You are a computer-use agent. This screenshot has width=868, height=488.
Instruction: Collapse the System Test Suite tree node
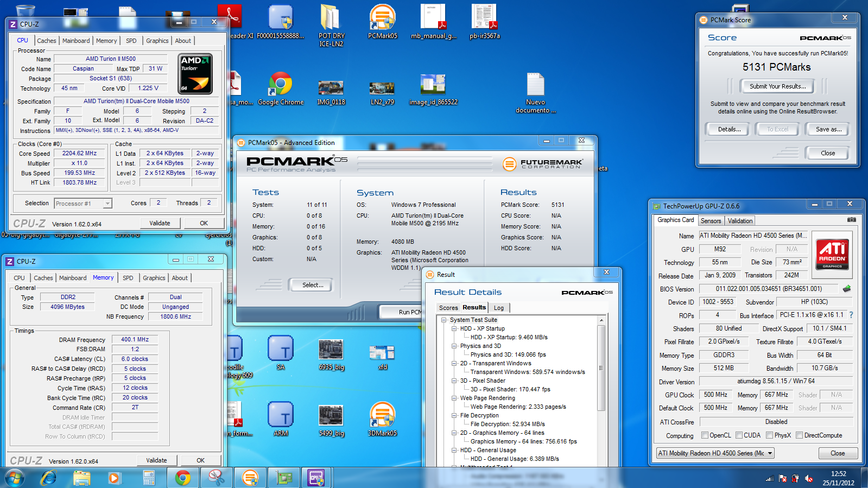point(444,320)
